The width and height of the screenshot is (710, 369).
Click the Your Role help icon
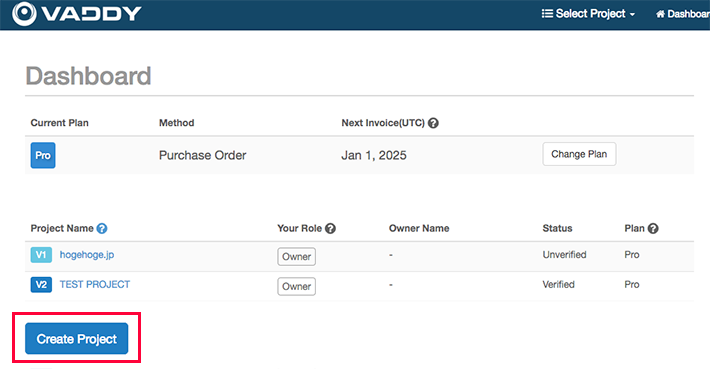point(331,229)
